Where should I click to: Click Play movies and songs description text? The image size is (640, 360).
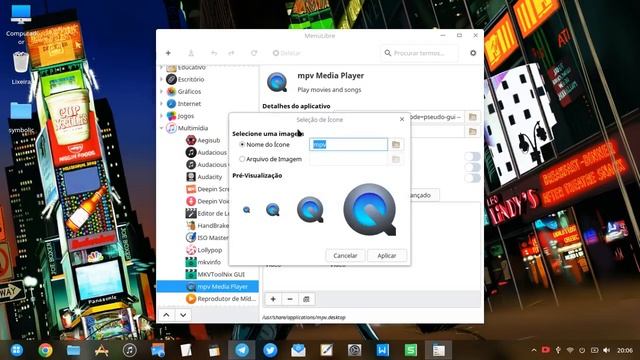[x=329, y=90]
